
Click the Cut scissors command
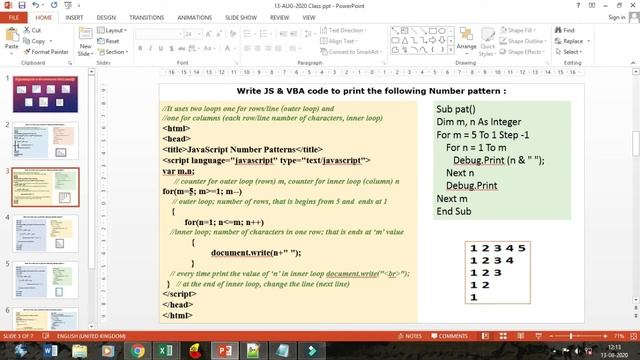click(32, 30)
